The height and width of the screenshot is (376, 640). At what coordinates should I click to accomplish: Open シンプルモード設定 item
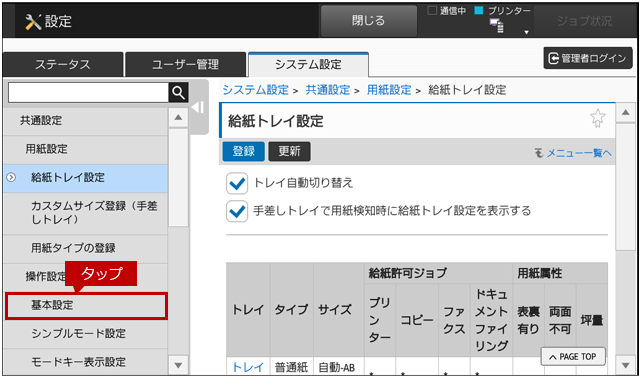pos(85,334)
